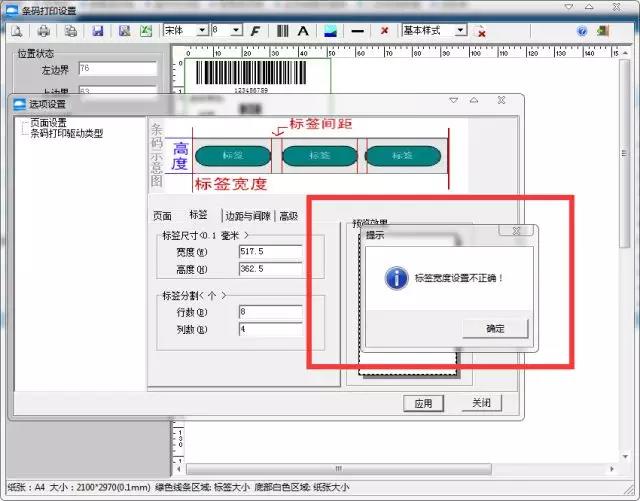Switch to the 边距与间隙 tab
This screenshot has height=501, width=640.
247,215
